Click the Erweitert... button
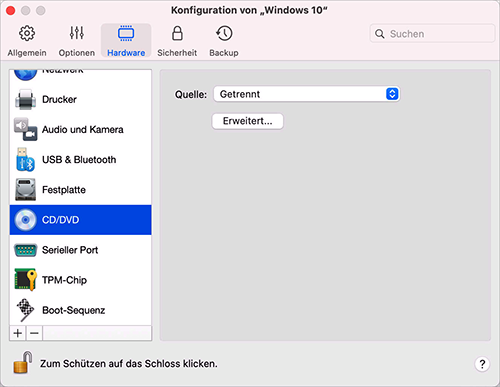Screen dimensions: 500x387 [x=248, y=121]
